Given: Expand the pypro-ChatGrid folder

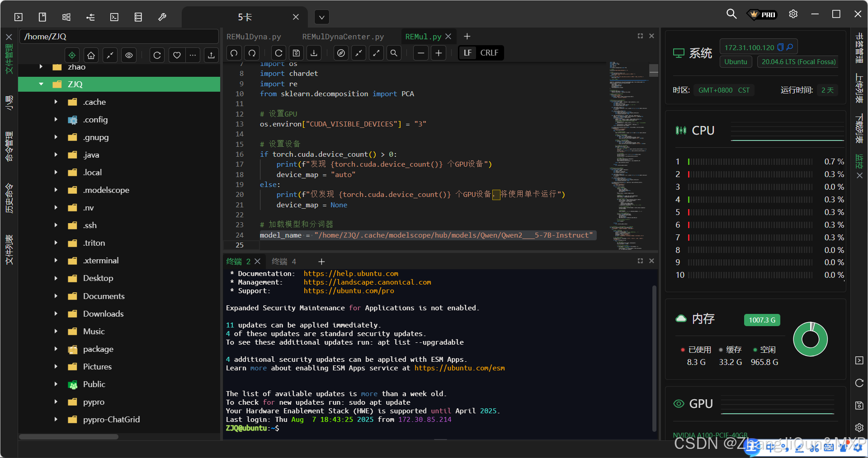Looking at the screenshot, I should (x=56, y=419).
